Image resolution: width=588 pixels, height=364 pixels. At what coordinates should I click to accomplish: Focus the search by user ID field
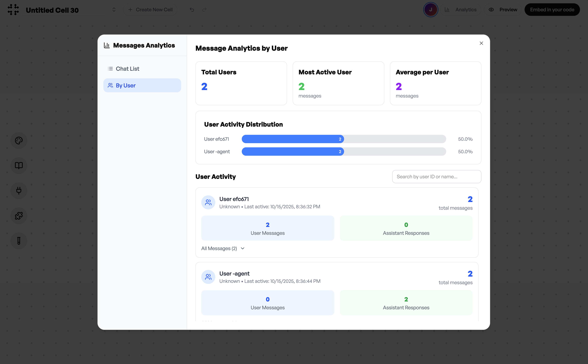coord(437,177)
